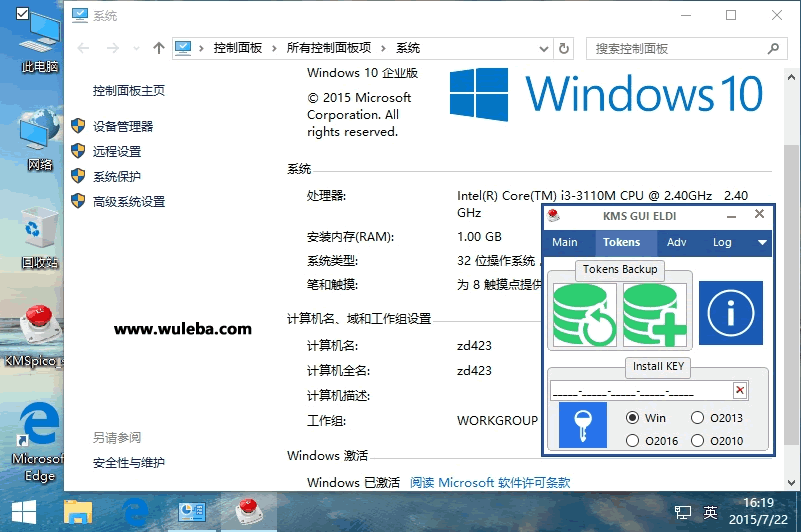Click the computer icon in address bar

[183, 49]
